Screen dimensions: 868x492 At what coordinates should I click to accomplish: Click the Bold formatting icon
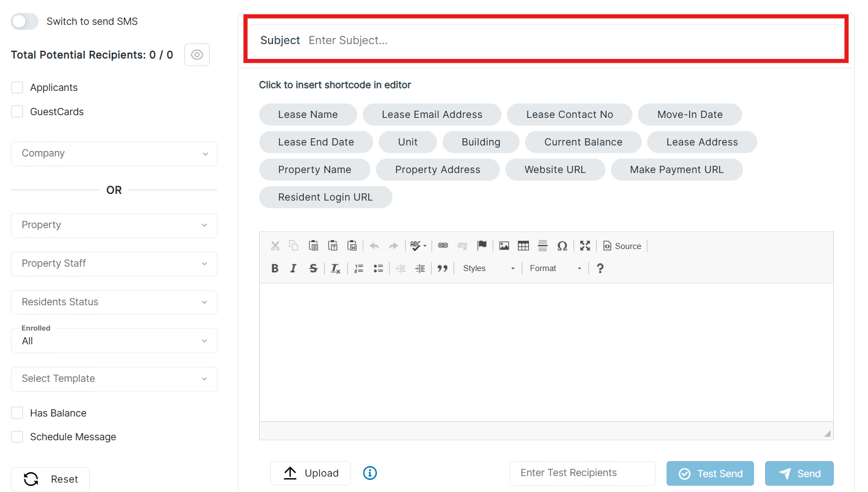(275, 268)
